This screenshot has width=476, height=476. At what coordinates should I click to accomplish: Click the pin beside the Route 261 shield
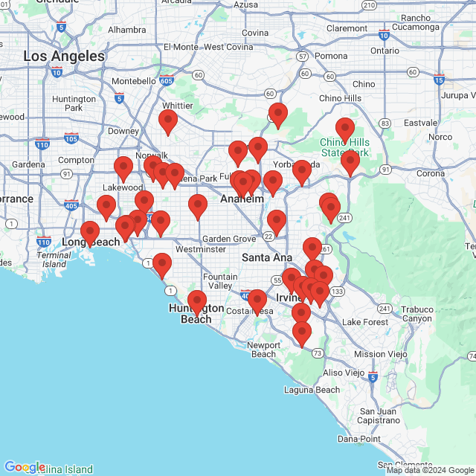pos(312,251)
